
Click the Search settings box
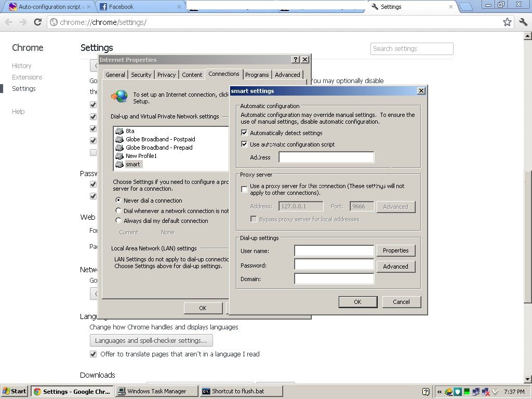412,48
